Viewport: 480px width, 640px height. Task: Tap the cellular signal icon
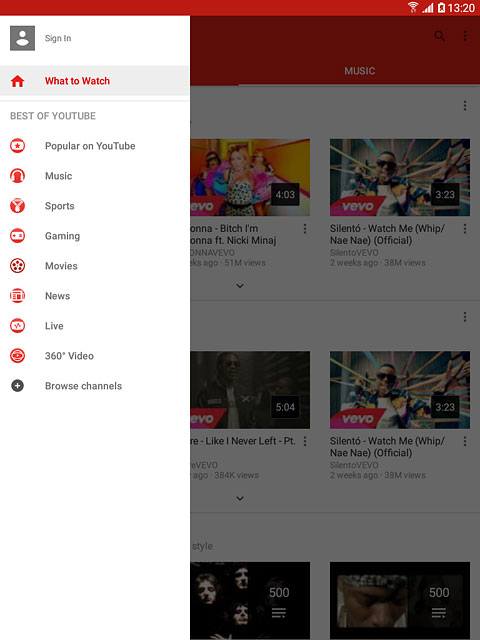pos(428,7)
